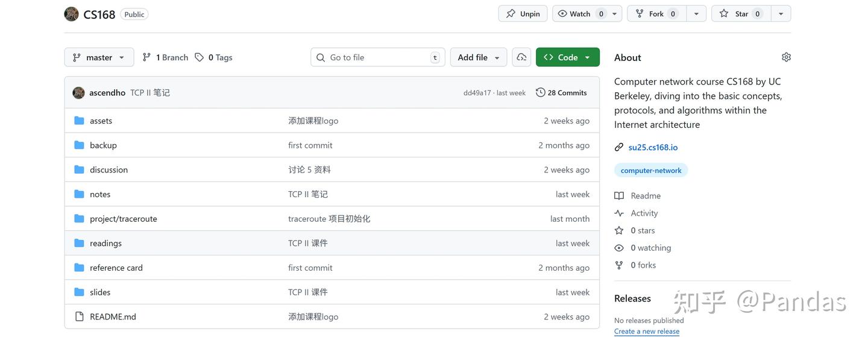Screen dimensions: 868x337
Task: Open the notes folder
Action: [x=100, y=194]
